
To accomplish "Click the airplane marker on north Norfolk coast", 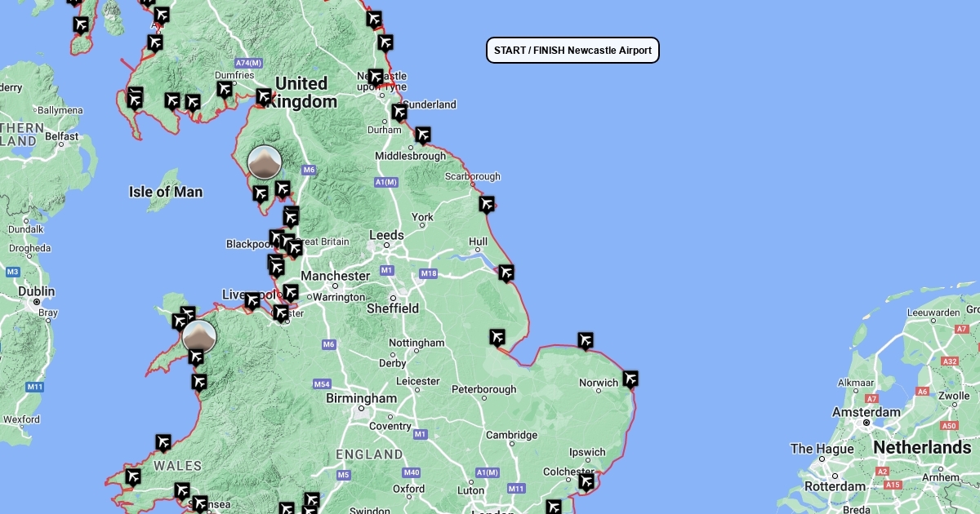I will pyautogui.click(x=585, y=340).
